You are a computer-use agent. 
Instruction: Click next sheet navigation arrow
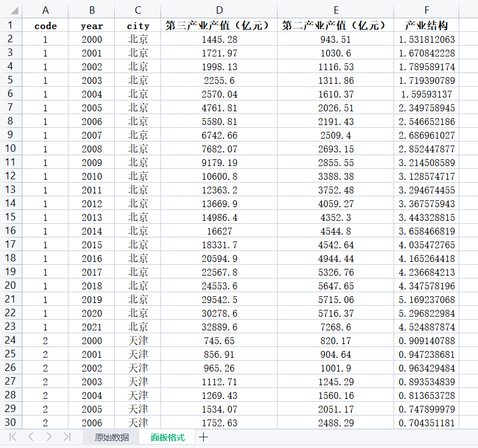pyautogui.click(x=49, y=437)
